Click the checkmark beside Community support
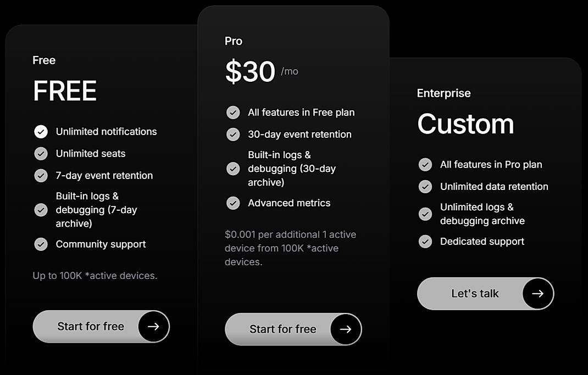The height and width of the screenshot is (375, 588). tap(41, 244)
